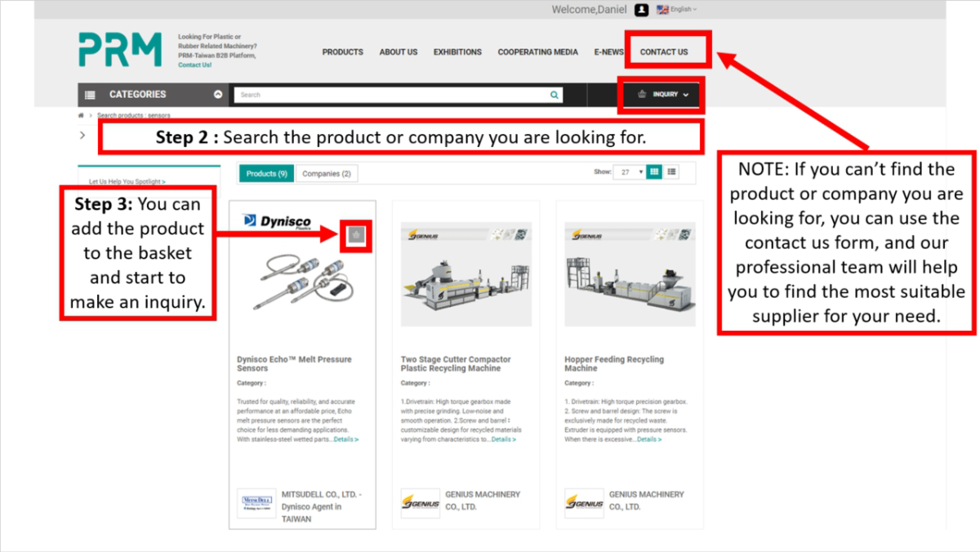Open the INQUIRY basket dropdown
The image size is (980, 552).
pyautogui.click(x=662, y=95)
